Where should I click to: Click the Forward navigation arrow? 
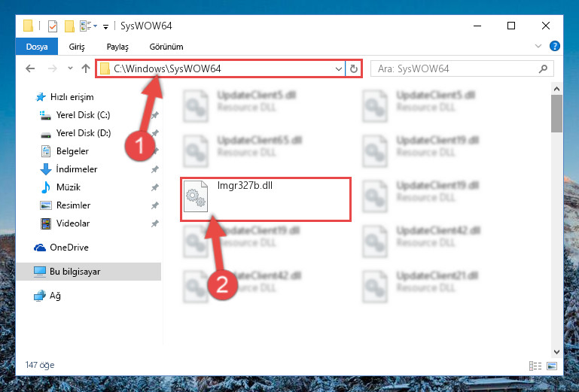(x=53, y=68)
